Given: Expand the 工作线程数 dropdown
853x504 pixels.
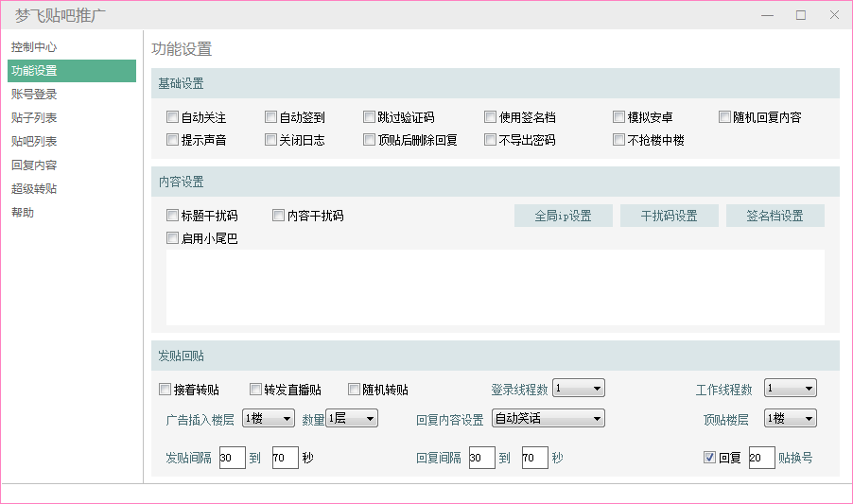Looking at the screenshot, I should [790, 389].
